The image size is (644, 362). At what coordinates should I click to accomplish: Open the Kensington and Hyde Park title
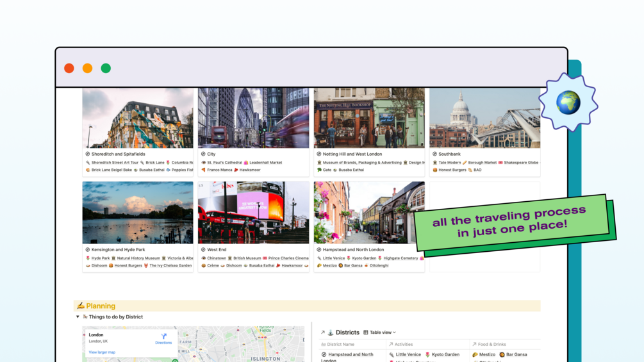click(x=119, y=249)
